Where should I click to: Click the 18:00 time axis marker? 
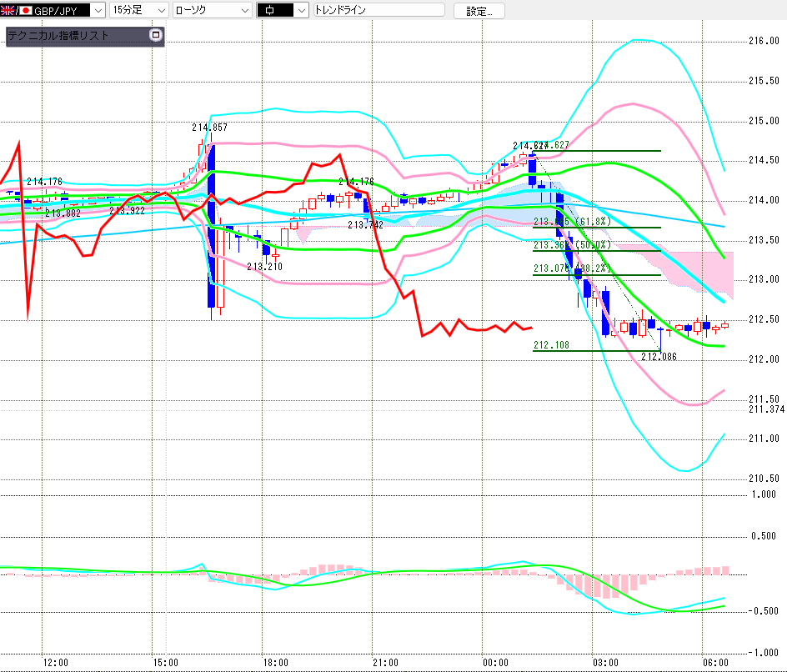click(275, 662)
